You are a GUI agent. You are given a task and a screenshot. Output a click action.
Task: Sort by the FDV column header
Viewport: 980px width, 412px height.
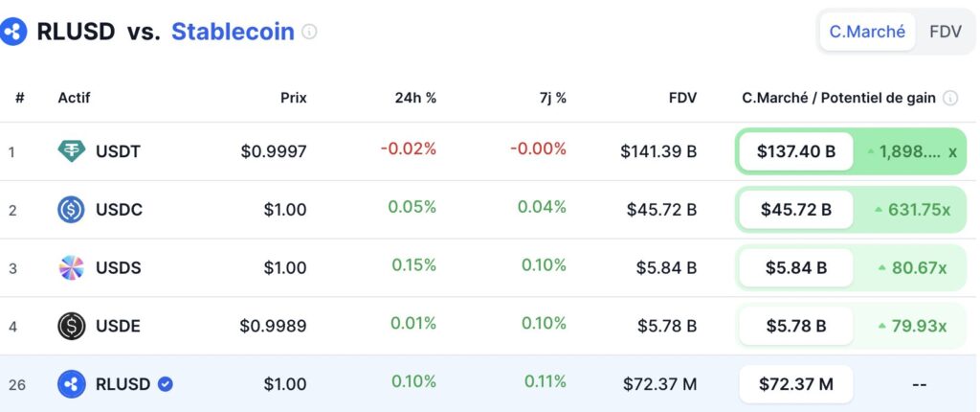click(682, 98)
